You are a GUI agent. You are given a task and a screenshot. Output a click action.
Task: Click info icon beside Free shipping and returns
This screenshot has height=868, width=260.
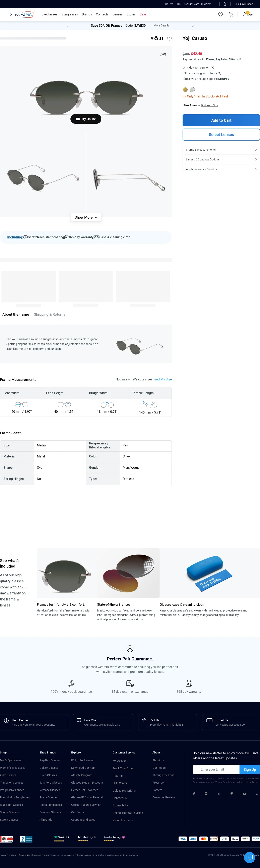click(219, 73)
